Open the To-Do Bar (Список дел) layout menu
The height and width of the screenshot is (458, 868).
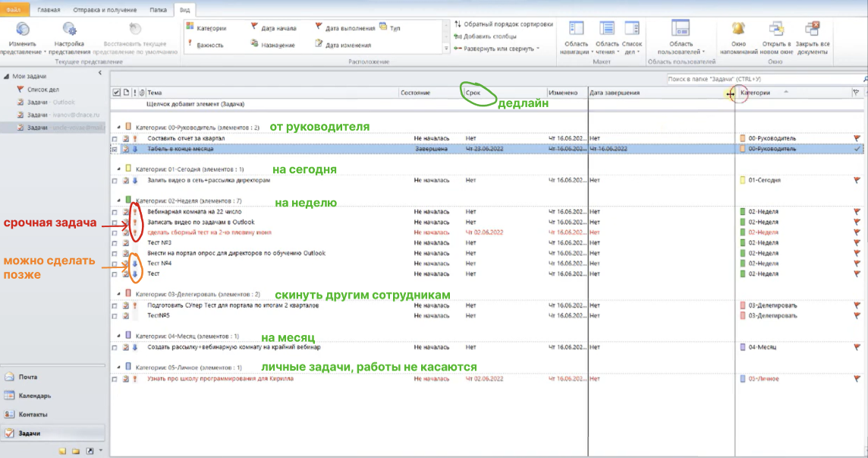coord(631,38)
